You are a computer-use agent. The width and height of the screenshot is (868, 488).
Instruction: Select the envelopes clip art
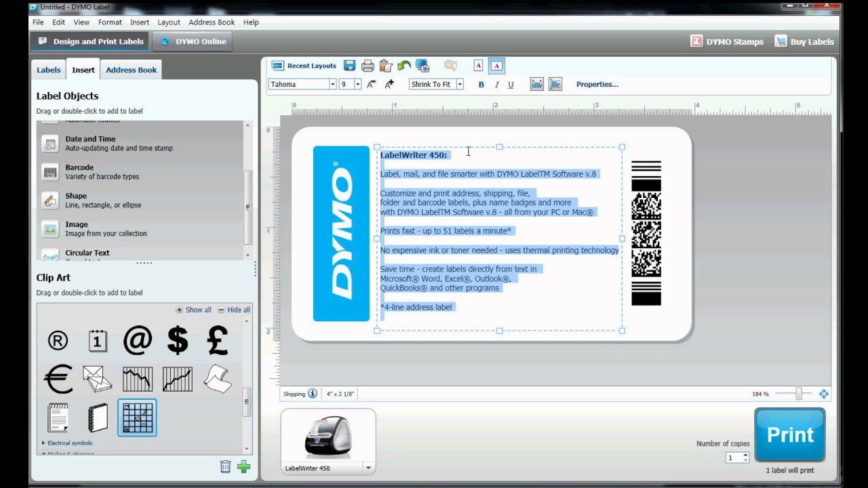(98, 379)
